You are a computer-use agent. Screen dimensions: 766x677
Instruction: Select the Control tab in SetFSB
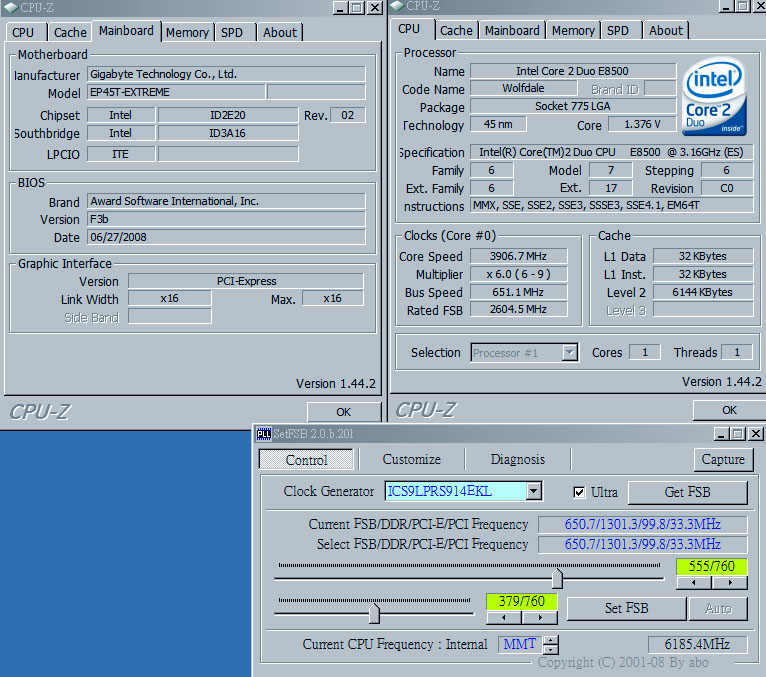tap(306, 460)
